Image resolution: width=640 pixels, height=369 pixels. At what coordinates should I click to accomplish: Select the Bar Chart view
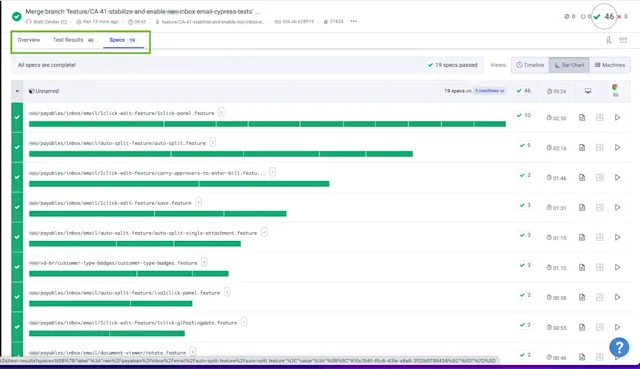569,65
